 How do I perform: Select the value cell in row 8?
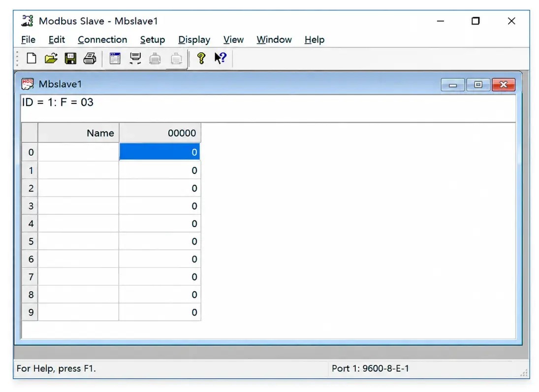(x=159, y=294)
